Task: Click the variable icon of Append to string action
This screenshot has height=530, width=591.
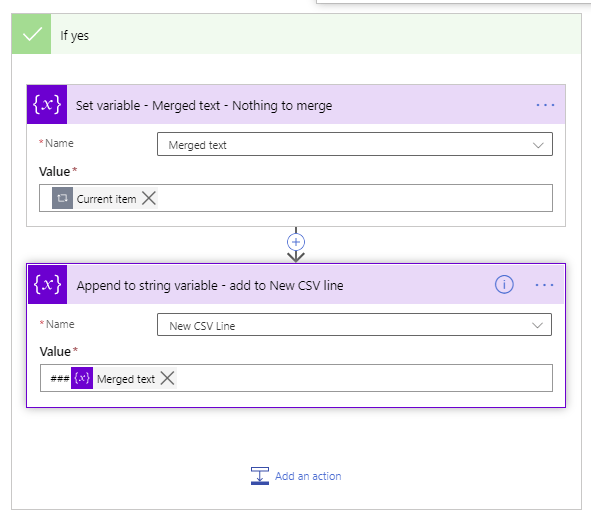Action: tap(47, 284)
